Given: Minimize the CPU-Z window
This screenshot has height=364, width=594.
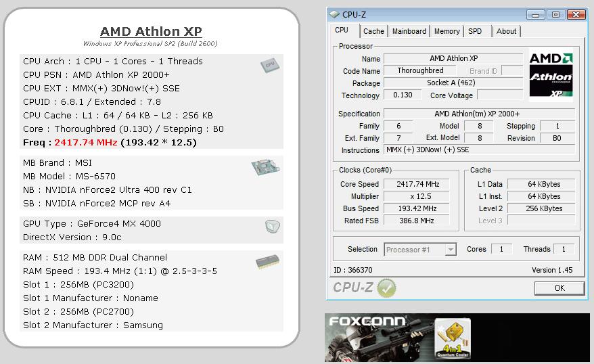Looking at the screenshot, I should click(x=536, y=15).
